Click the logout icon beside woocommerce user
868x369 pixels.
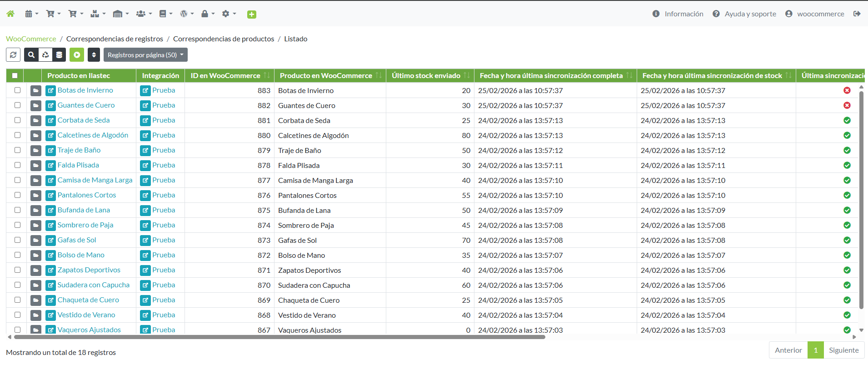857,14
